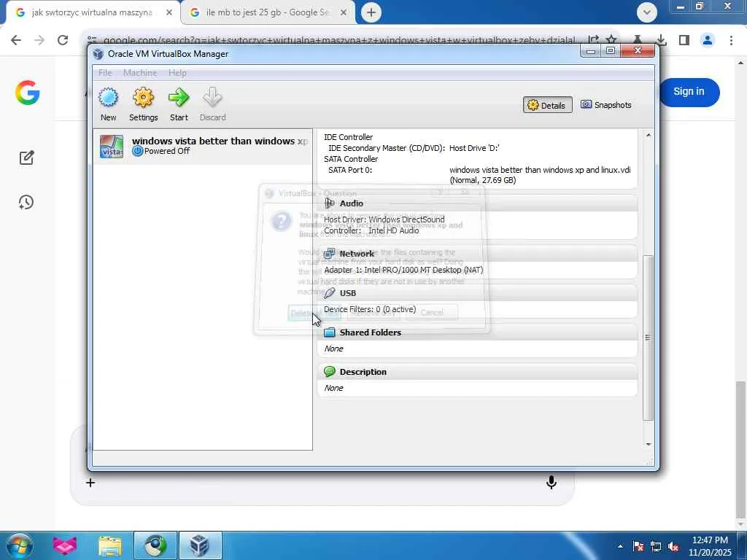Image resolution: width=747 pixels, height=560 pixels.
Task: Open network tray icon
Action: coord(656,547)
